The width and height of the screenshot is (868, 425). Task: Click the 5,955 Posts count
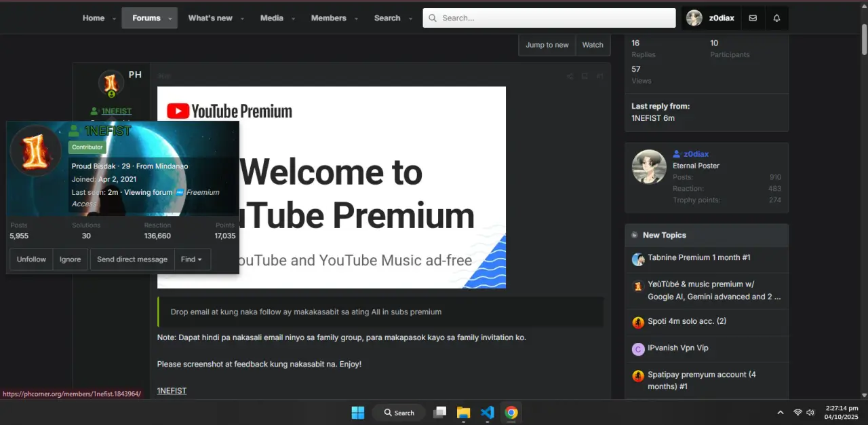coord(19,236)
